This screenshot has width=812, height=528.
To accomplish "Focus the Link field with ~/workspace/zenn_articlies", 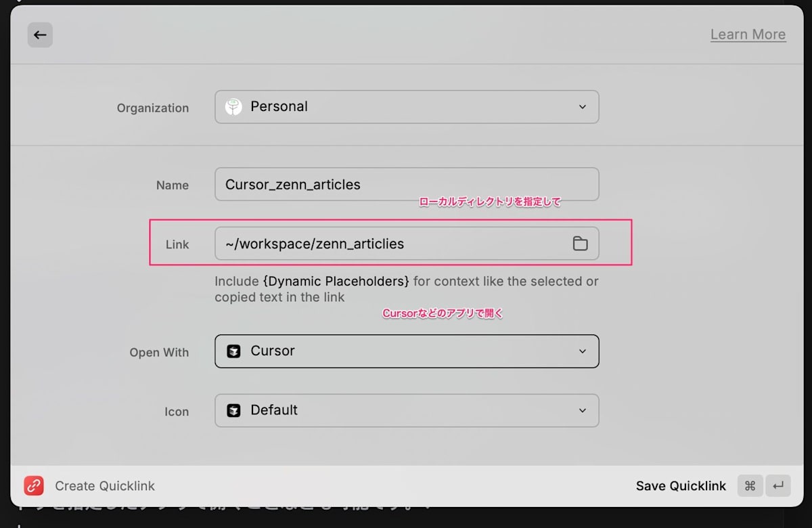I will [x=407, y=244].
